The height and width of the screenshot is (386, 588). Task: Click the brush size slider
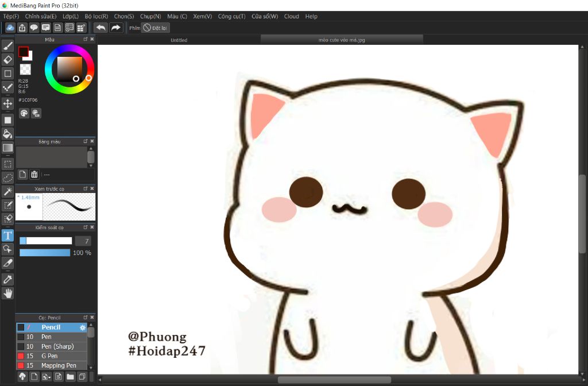click(46, 241)
